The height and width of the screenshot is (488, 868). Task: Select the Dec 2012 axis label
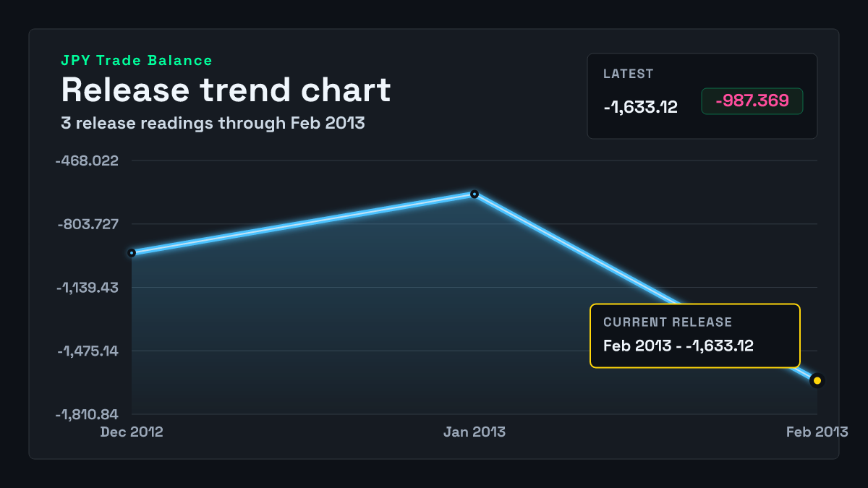(x=132, y=432)
